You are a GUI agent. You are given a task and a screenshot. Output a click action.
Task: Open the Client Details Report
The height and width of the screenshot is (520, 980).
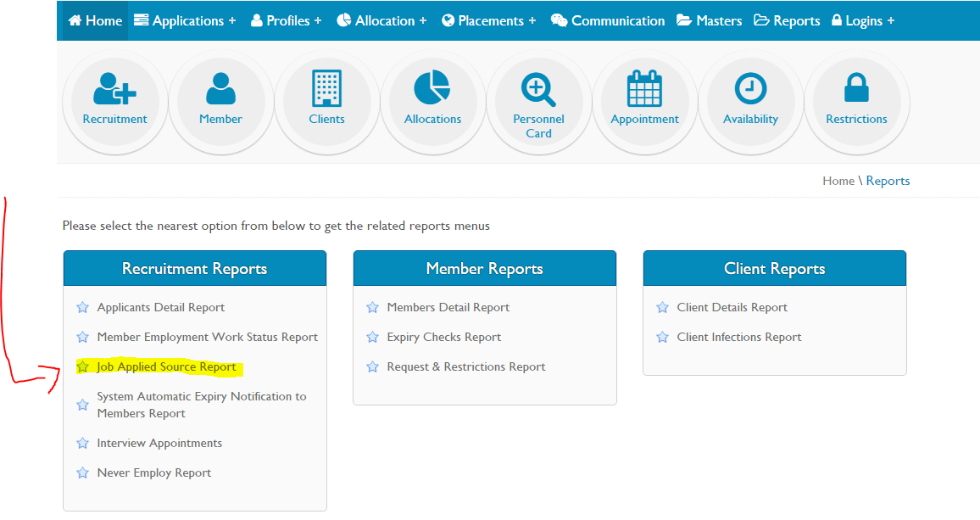tap(732, 307)
